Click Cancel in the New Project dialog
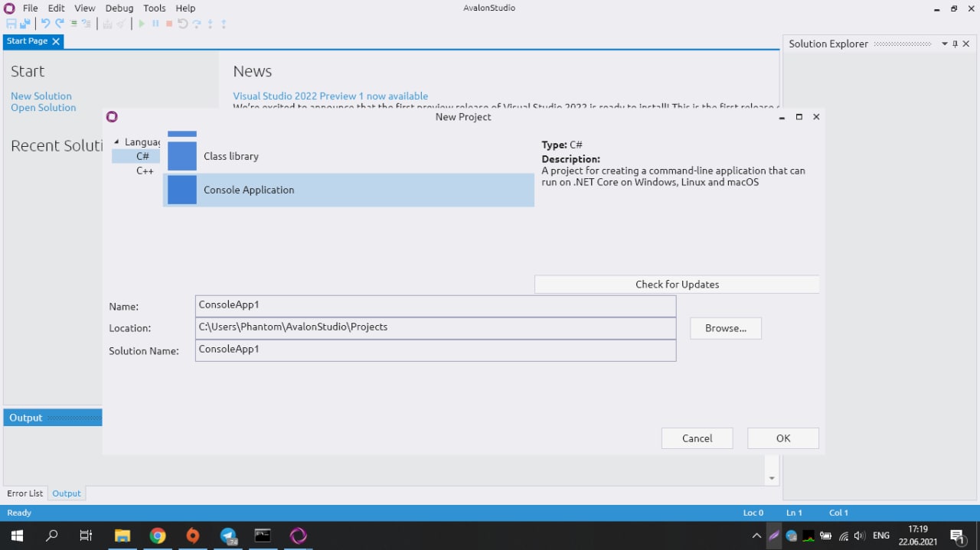 697,438
